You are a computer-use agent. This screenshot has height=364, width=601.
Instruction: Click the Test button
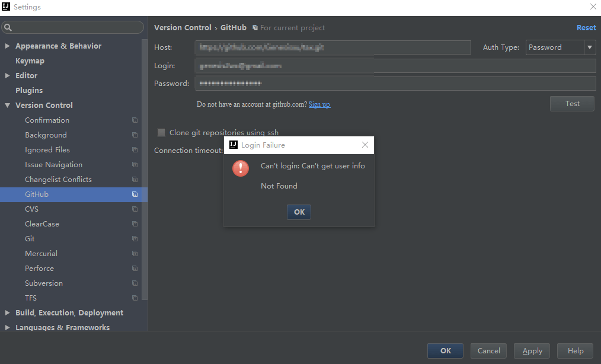(x=571, y=103)
